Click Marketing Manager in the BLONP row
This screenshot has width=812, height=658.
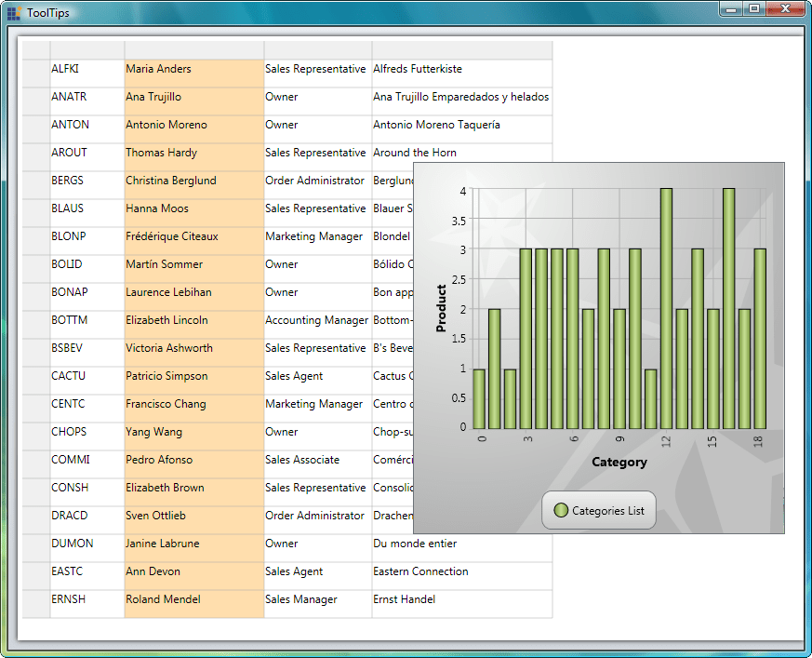point(318,241)
